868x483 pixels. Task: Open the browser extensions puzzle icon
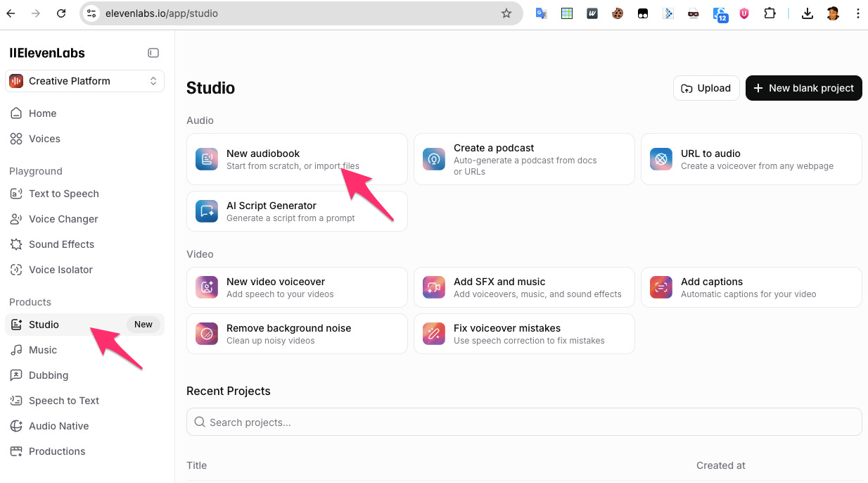(x=770, y=13)
